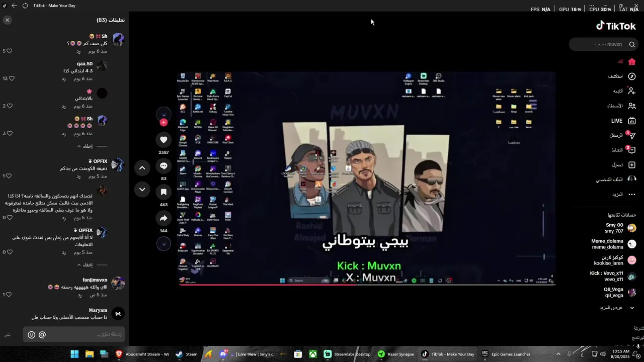Image resolution: width=644 pixels, height=362 pixels.
Task: Follow the creator with the plus badge
Action: tap(164, 122)
